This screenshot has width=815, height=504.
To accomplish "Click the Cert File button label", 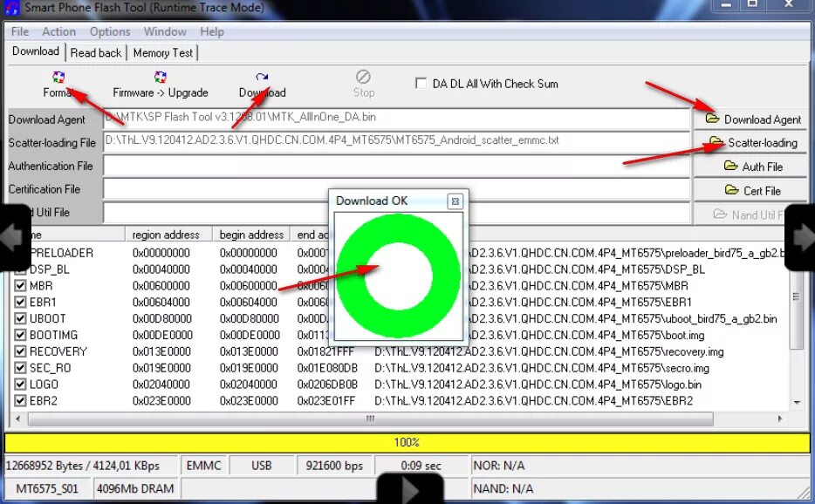I will click(x=762, y=191).
